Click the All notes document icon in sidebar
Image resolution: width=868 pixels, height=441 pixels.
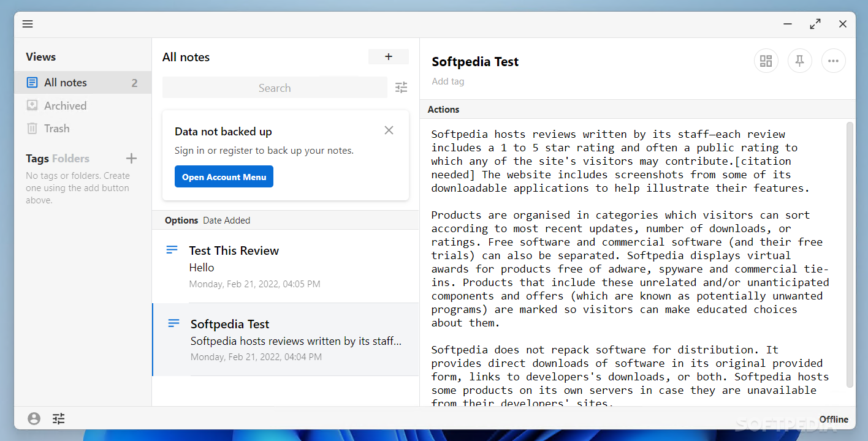(32, 82)
